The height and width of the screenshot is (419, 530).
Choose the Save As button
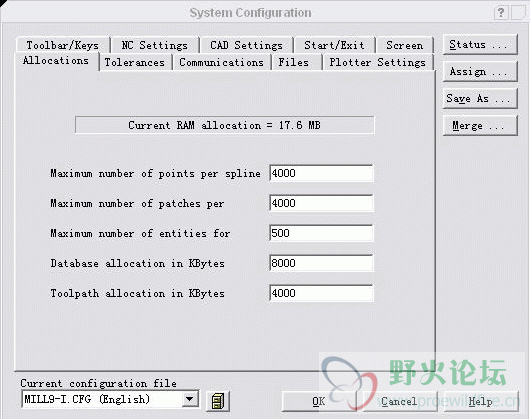480,98
